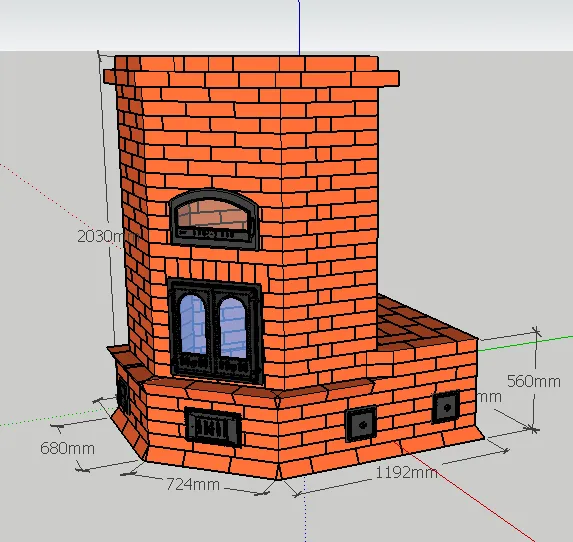Select the cleanout door nearest the front corner
This screenshot has height=542, width=573.
click(361, 424)
